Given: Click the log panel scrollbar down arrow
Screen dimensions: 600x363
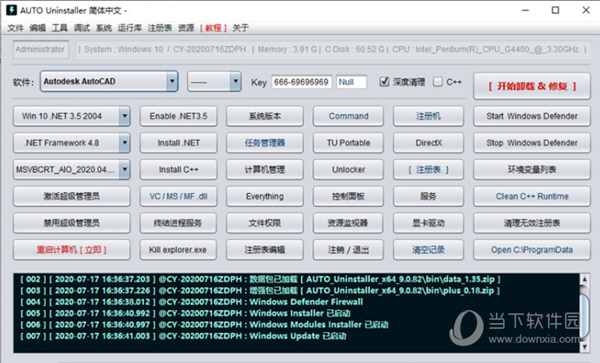Looking at the screenshot, I should point(584,347).
